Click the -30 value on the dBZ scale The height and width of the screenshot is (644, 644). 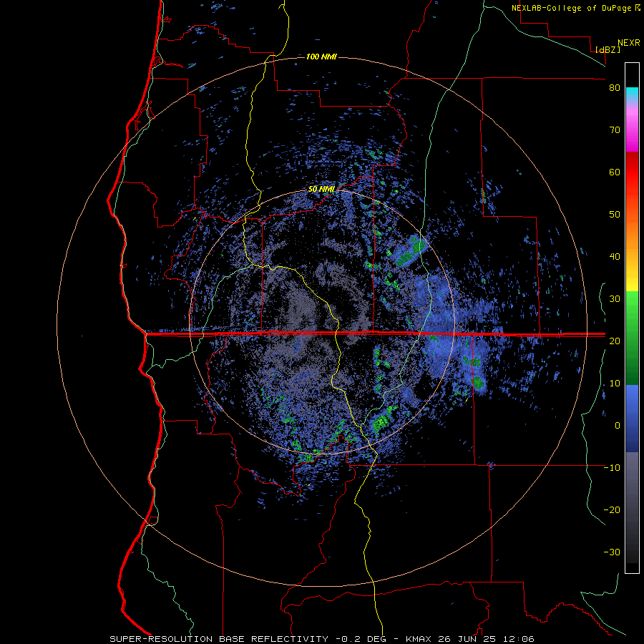pyautogui.click(x=612, y=552)
